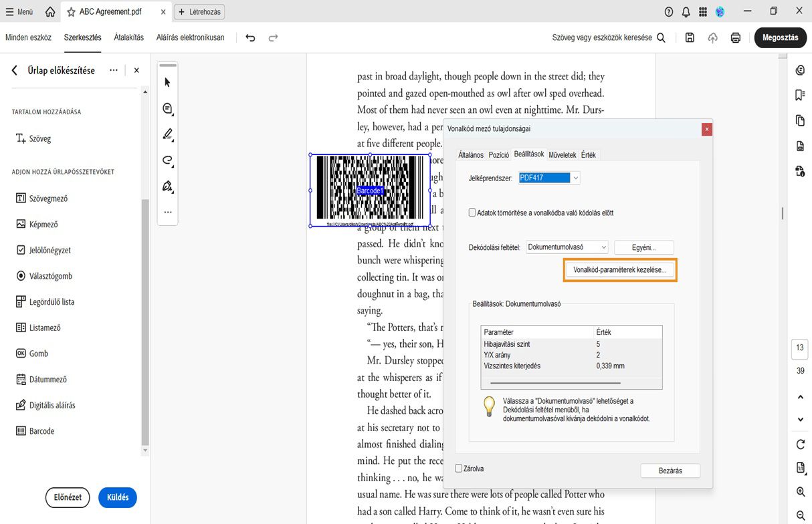Go to the next page arrow
The width and height of the screenshot is (812, 524).
pos(801,420)
